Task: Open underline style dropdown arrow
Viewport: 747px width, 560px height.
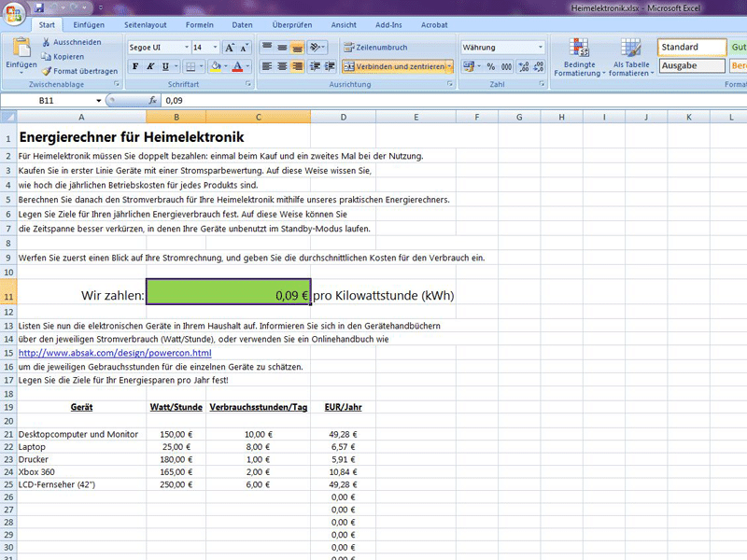Action: click(176, 66)
